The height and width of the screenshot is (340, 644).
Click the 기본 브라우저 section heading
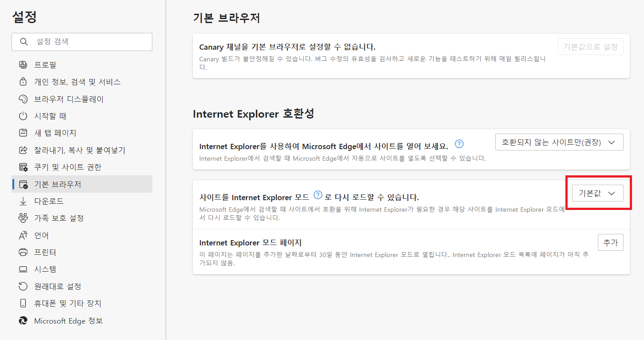[227, 18]
